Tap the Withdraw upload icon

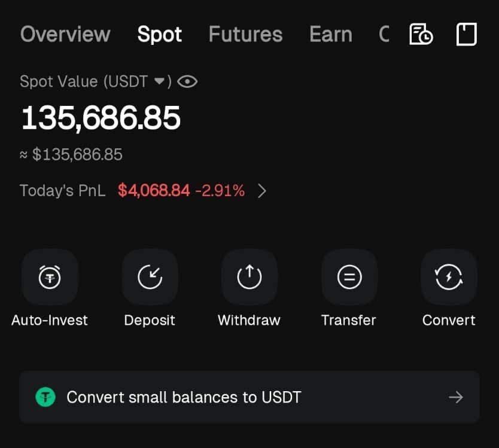click(249, 277)
